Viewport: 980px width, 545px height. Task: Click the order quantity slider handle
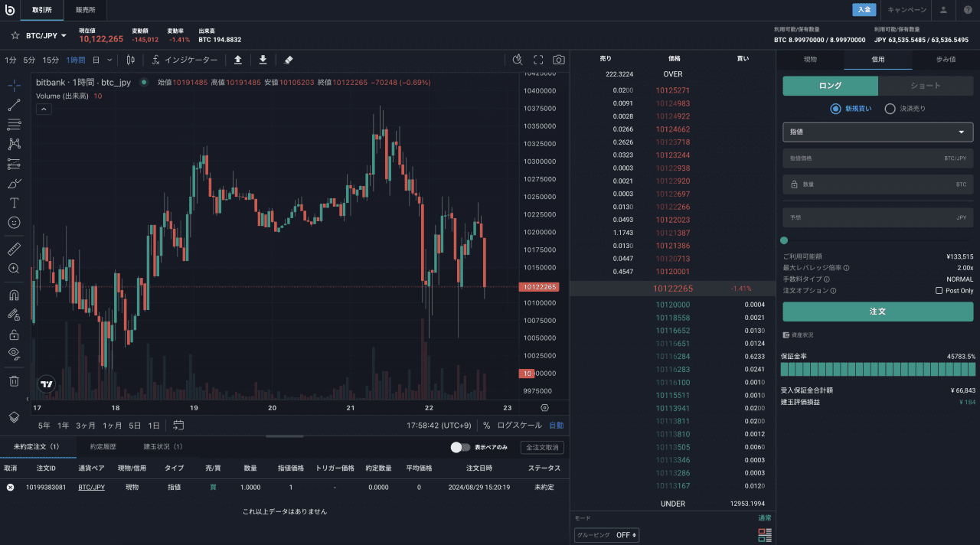coord(784,240)
